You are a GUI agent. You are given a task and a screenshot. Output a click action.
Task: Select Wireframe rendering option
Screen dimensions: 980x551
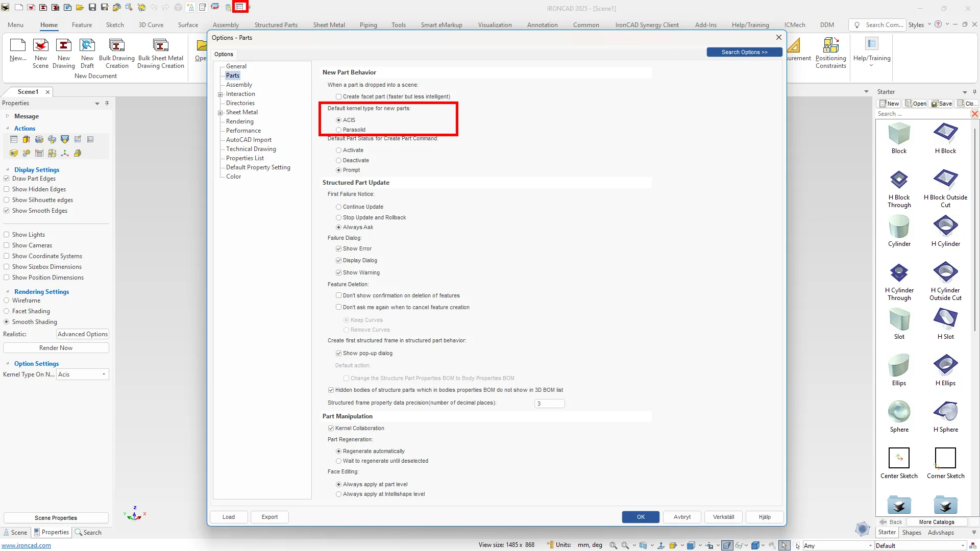(x=7, y=300)
